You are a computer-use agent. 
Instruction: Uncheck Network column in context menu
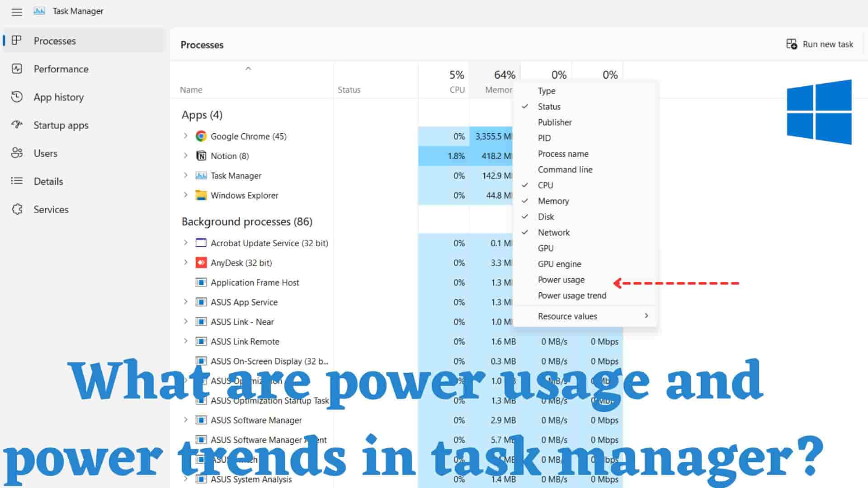tap(585, 233)
